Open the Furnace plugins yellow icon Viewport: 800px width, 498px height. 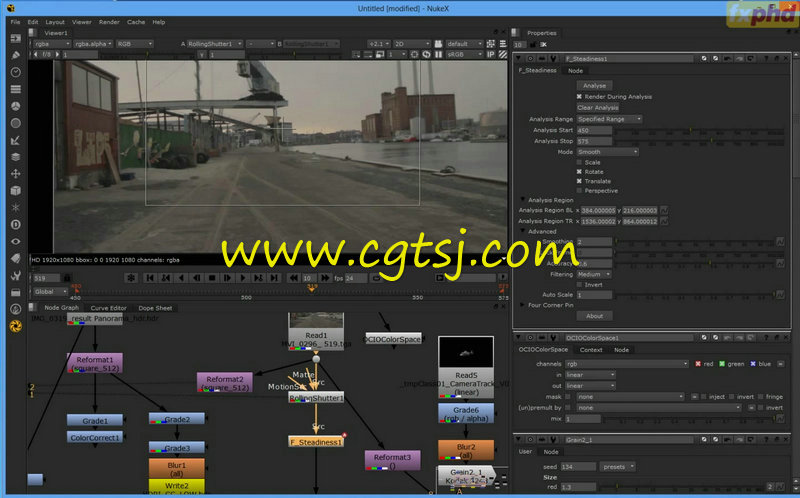click(x=15, y=326)
